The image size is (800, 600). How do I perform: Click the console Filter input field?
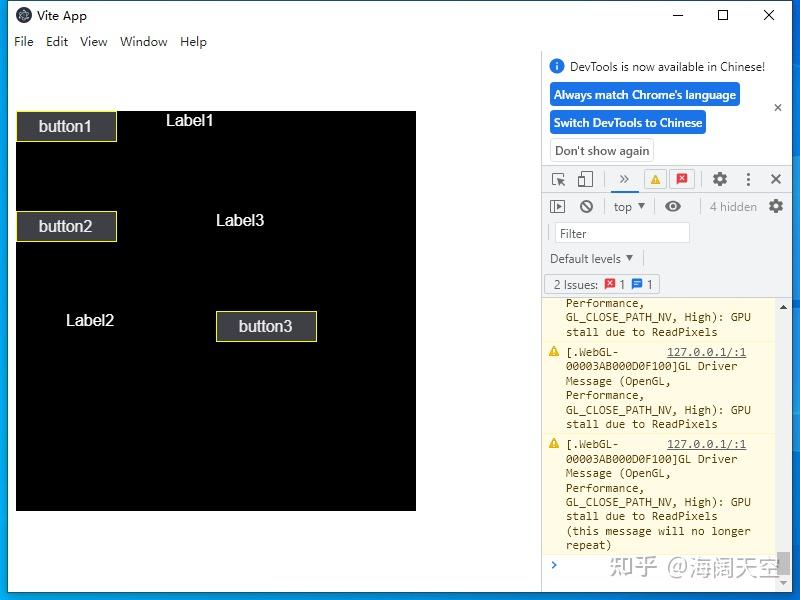click(x=622, y=234)
